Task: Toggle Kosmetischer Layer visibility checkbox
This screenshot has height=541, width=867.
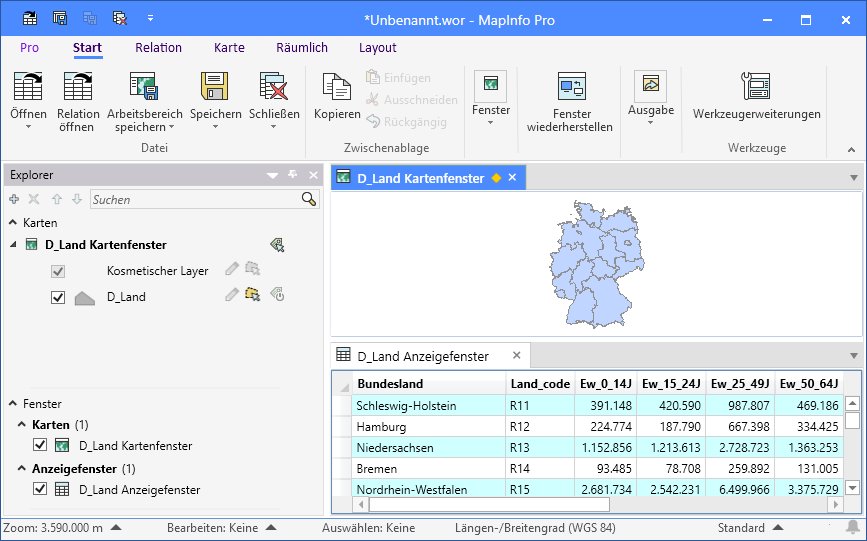Action: pos(58,271)
